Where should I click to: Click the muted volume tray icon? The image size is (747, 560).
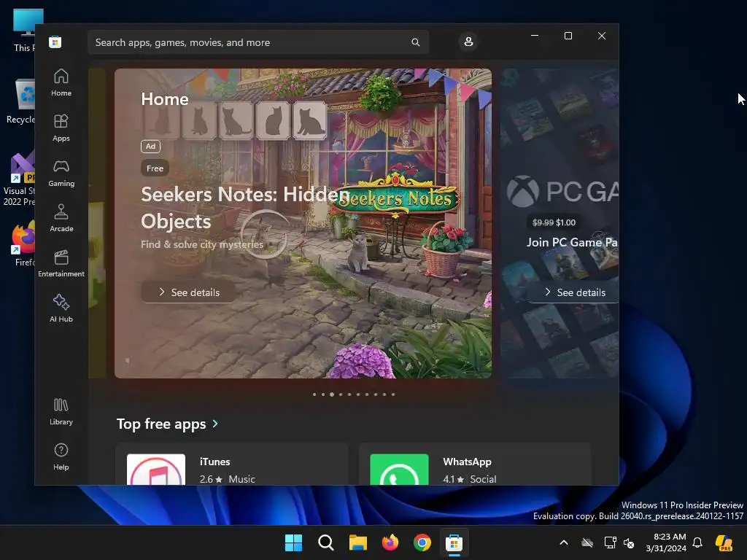(x=629, y=542)
